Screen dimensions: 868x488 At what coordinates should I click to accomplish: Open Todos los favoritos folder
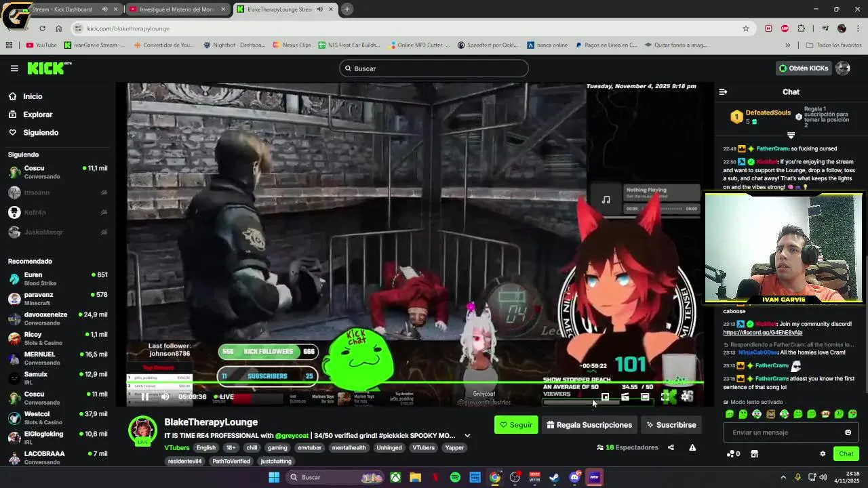(x=834, y=45)
